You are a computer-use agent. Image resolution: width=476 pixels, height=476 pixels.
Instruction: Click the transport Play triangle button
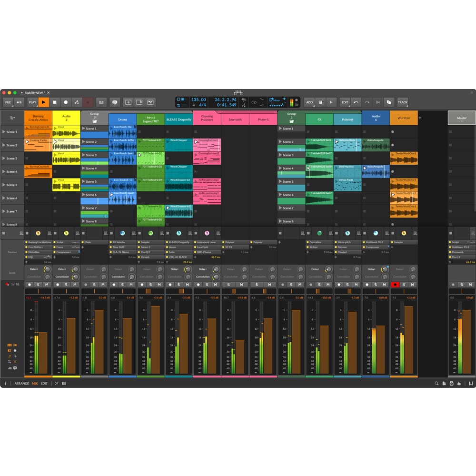click(x=44, y=102)
